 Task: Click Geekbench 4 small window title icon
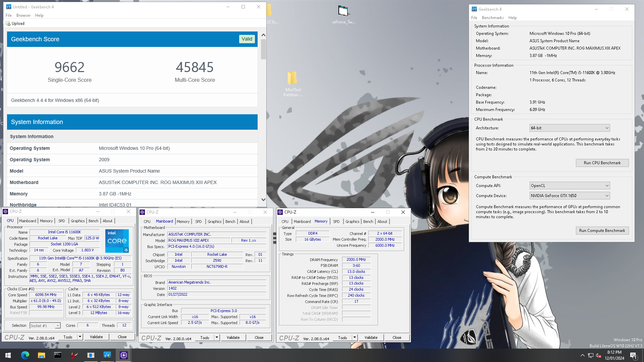[474, 9]
